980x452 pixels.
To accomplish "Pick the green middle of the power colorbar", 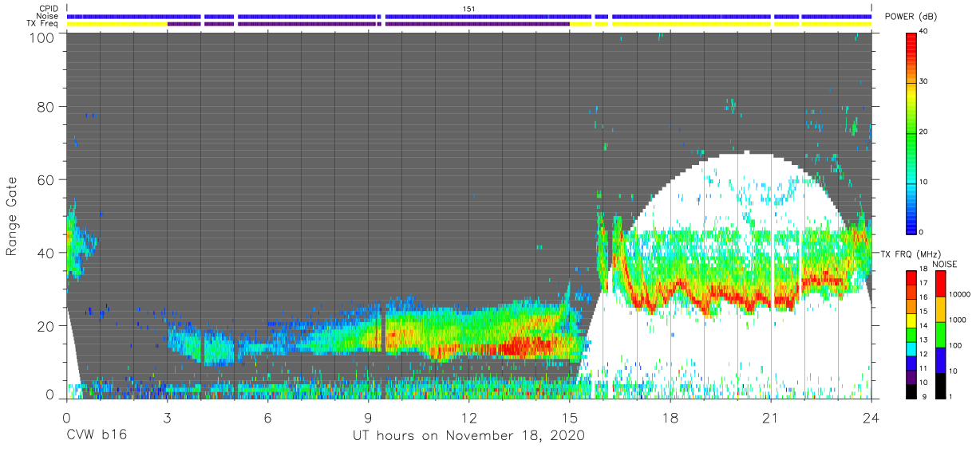I will coord(912,132).
